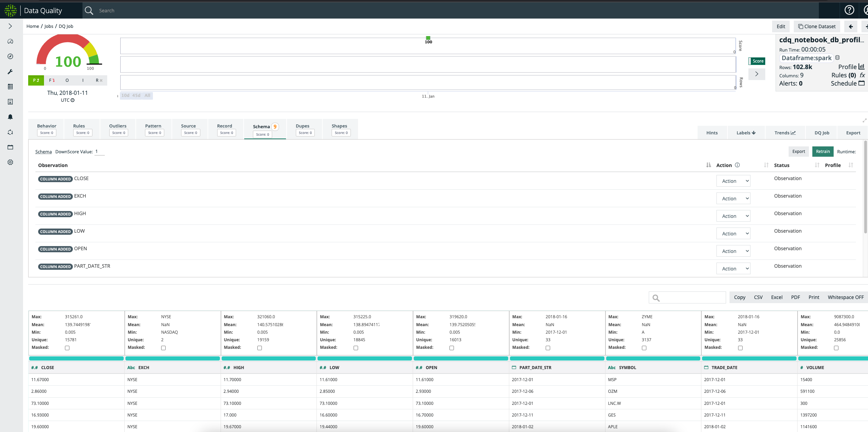Check the Masked box for VOLUME column

pos(836,348)
